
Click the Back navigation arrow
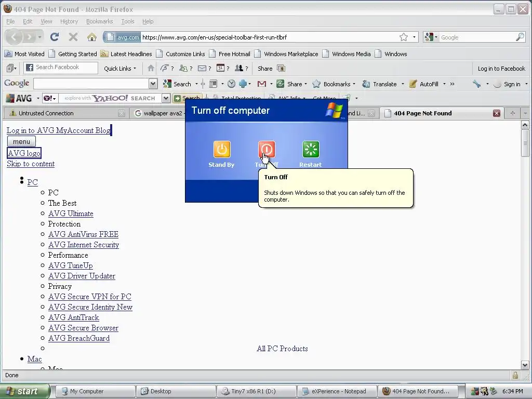coord(14,37)
